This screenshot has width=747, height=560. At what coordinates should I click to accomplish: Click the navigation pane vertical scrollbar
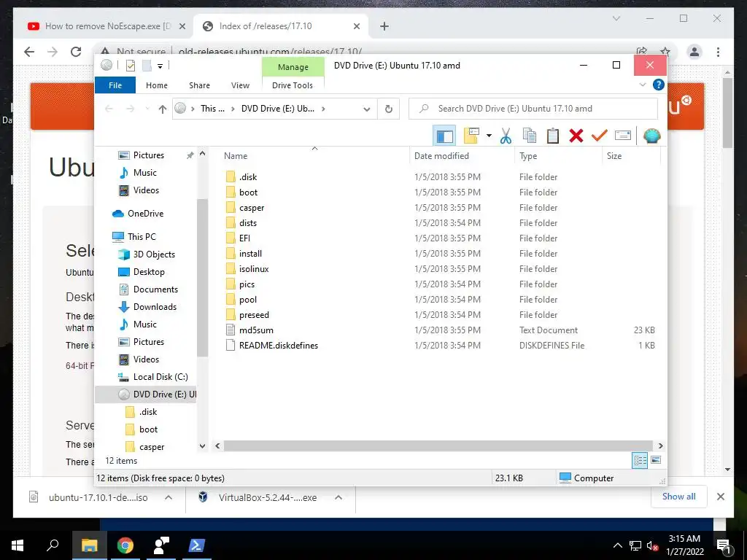(202, 278)
